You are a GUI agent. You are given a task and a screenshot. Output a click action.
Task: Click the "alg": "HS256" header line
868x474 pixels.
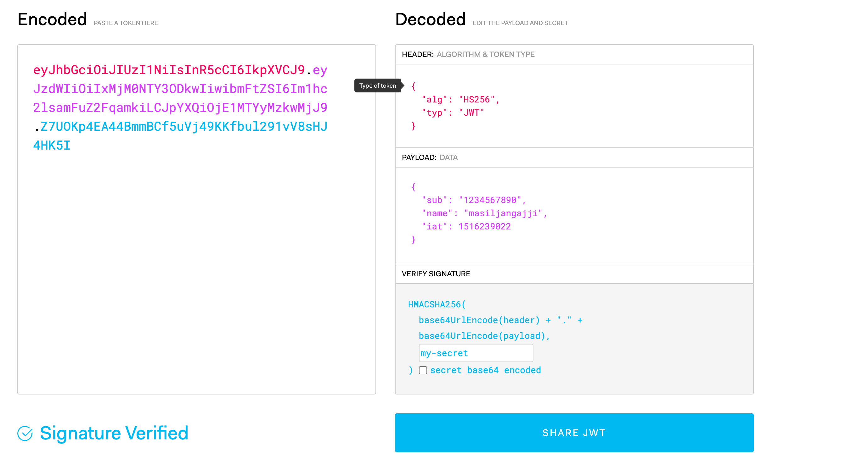[460, 99]
